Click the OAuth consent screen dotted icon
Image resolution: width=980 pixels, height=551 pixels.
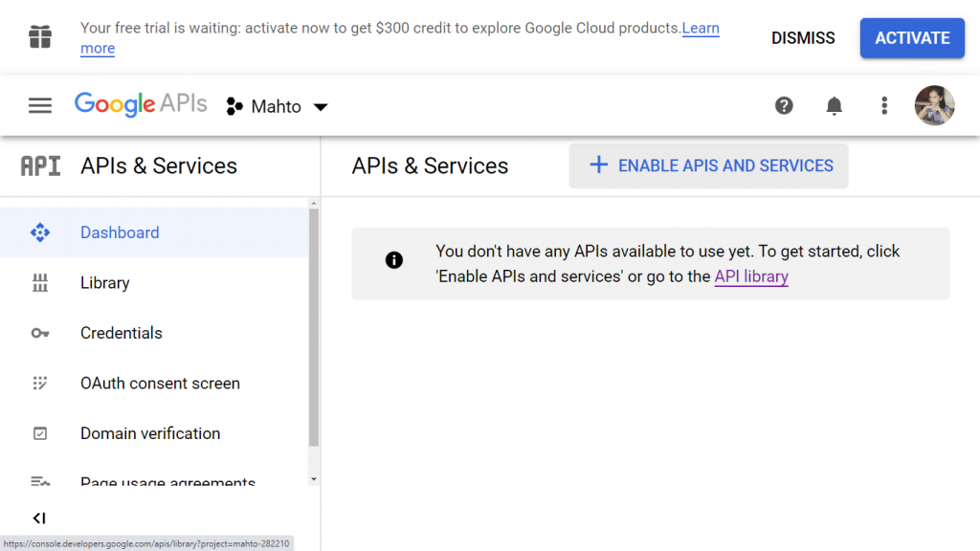pos(40,383)
